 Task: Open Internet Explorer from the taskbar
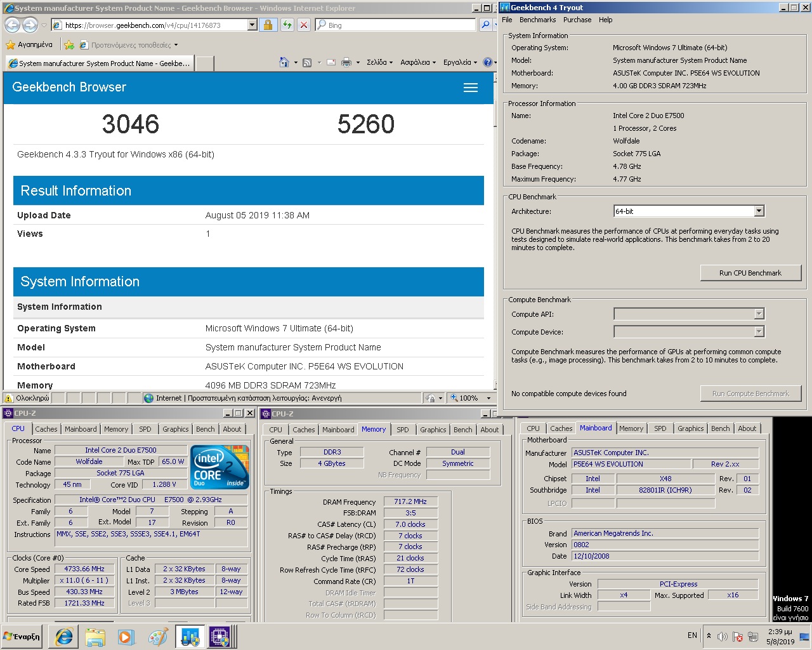coord(64,637)
